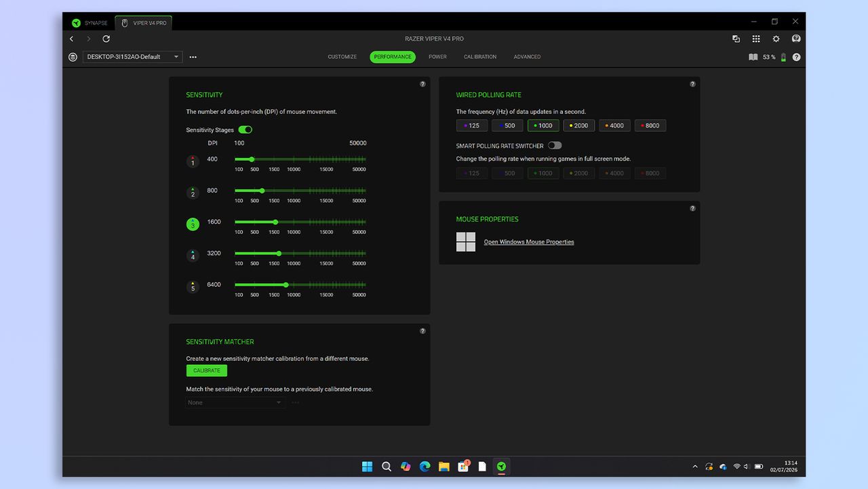Set wired polling rate to 1000
Screen dimensions: 868x489
point(543,125)
